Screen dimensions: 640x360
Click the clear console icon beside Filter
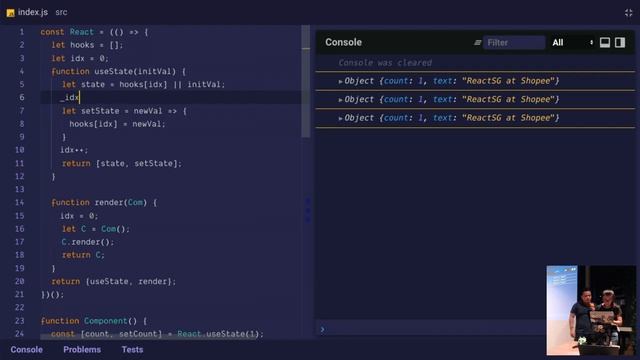(477, 42)
